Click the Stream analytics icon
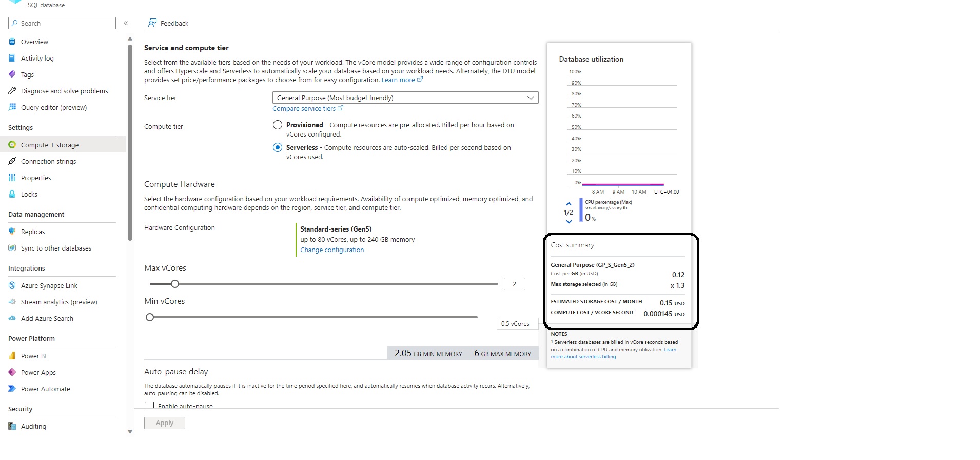 click(x=12, y=302)
